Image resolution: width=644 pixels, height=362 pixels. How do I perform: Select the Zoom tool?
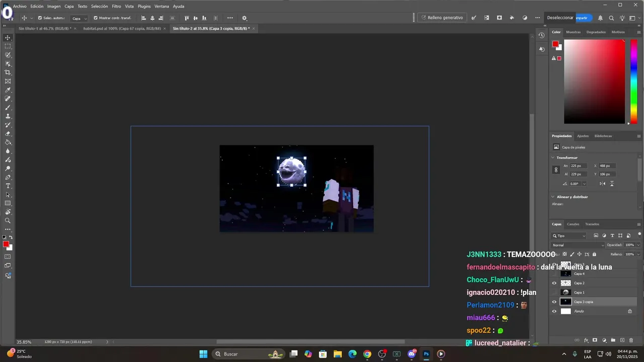pyautogui.click(x=8, y=221)
